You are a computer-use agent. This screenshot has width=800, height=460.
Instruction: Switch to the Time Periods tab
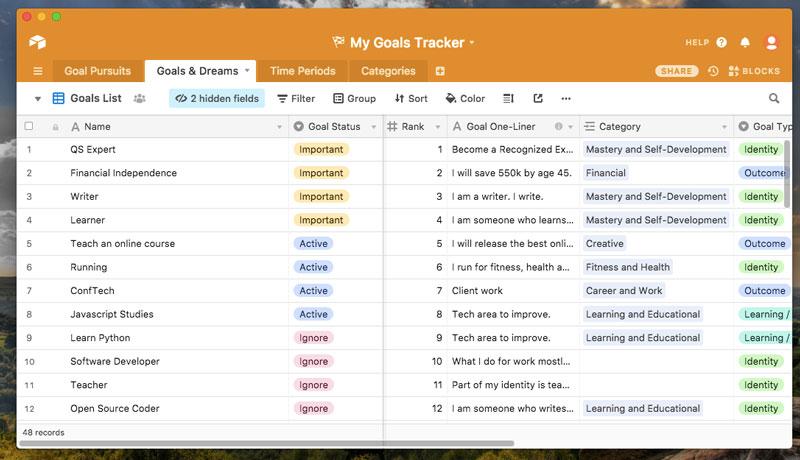(x=302, y=71)
